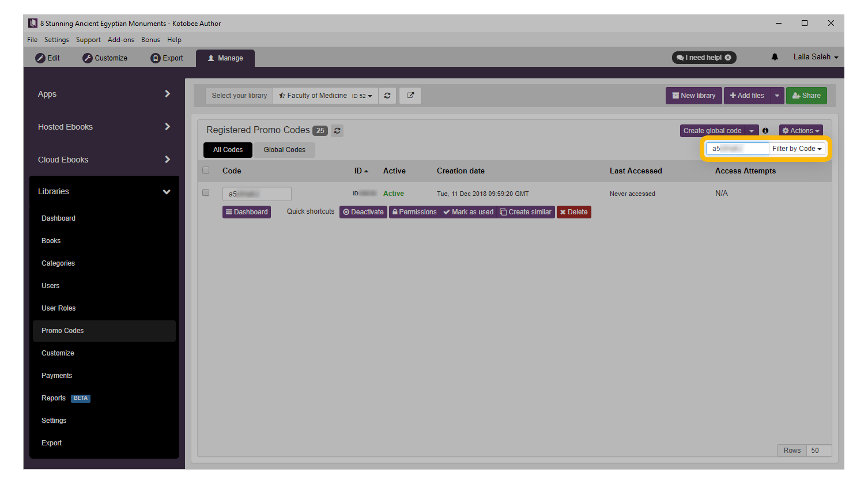Viewport: 868px width, 484px height.
Task: Click the filter code search field
Action: [738, 149]
